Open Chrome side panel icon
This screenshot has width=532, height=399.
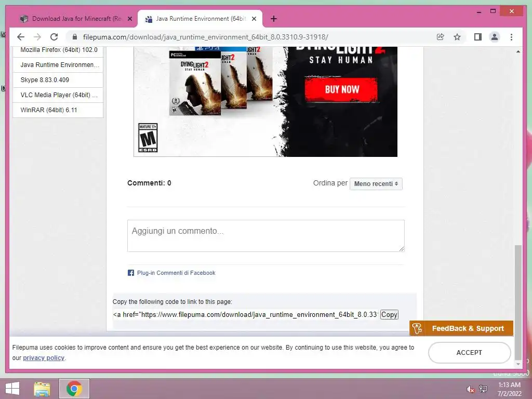(x=478, y=37)
